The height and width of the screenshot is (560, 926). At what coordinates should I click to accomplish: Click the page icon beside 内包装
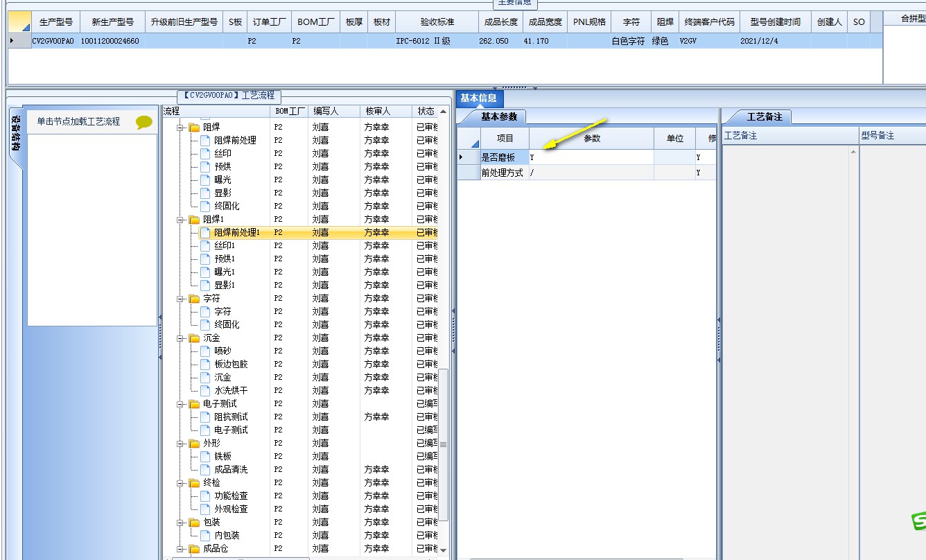coord(205,535)
